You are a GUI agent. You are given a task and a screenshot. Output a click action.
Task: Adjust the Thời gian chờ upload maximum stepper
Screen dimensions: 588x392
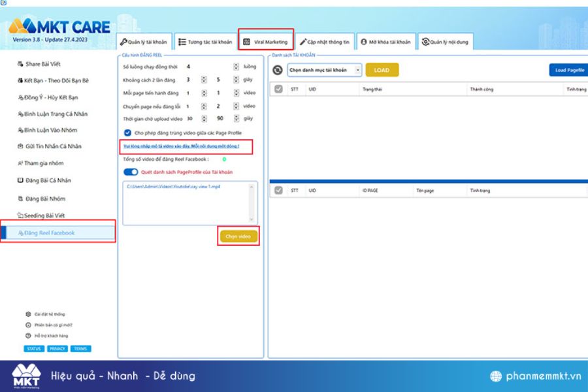237,118
